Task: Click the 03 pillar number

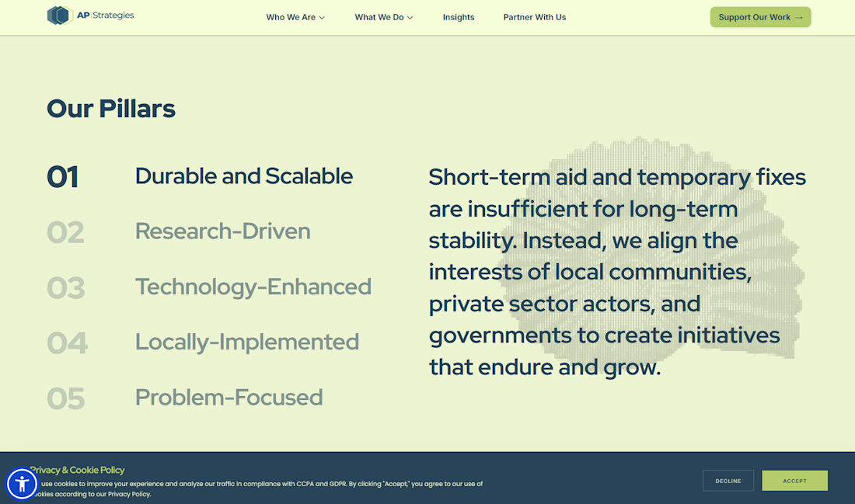Action: click(66, 287)
